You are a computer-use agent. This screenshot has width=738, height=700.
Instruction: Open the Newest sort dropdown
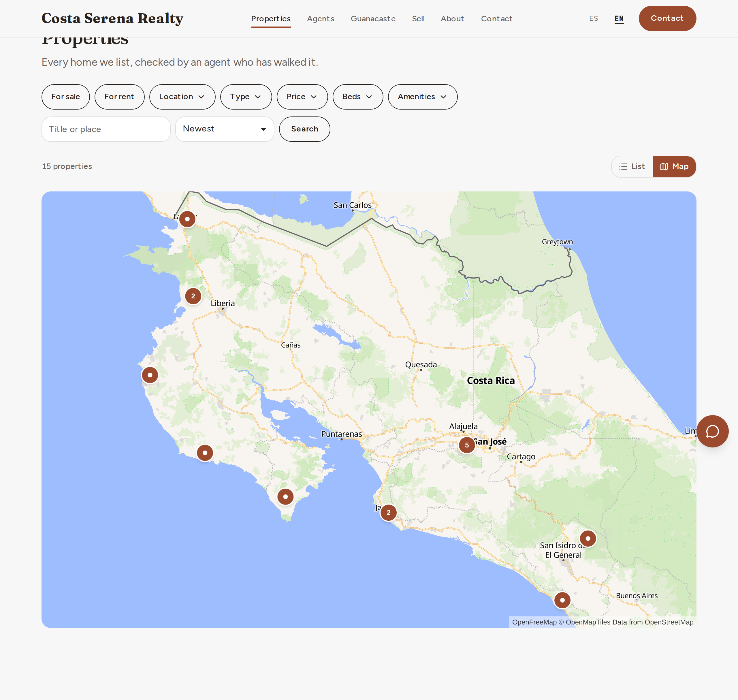point(225,129)
